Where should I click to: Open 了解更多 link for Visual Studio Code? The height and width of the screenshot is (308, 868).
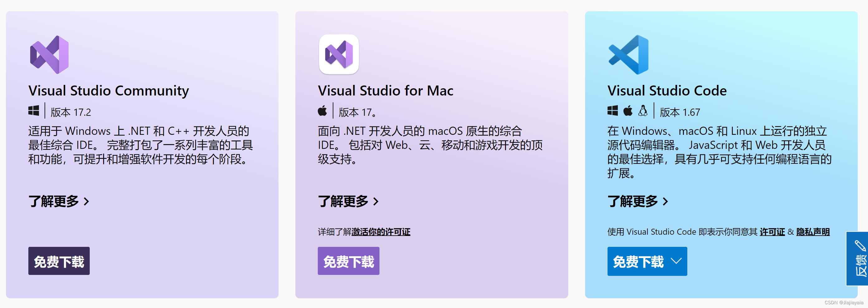pos(637,201)
